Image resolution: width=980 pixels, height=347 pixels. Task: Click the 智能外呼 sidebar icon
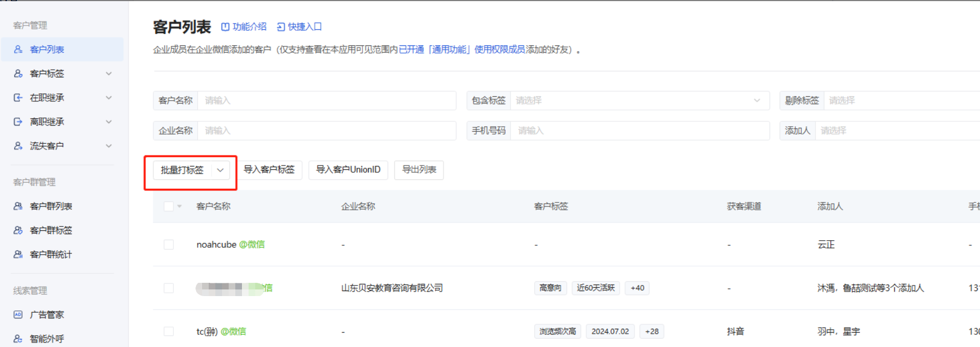coord(18,339)
